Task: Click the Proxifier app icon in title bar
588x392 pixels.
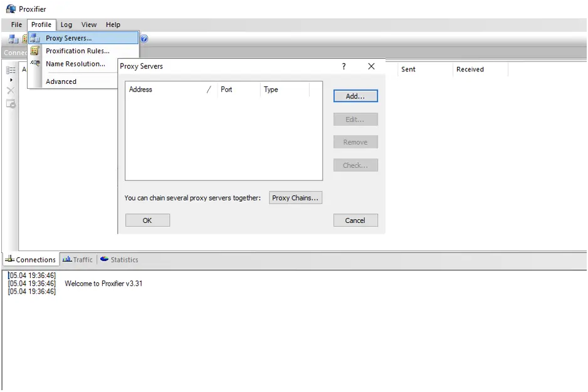Action: point(11,9)
